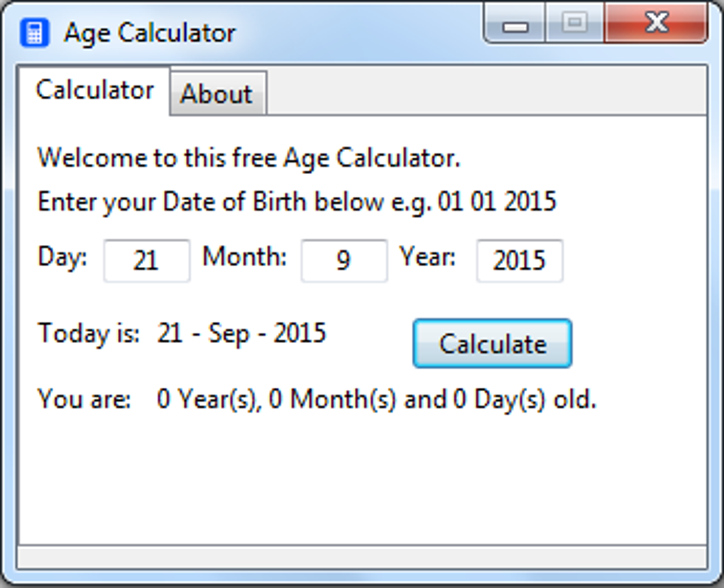Image resolution: width=724 pixels, height=588 pixels.
Task: Click the Month input field showing 9
Action: pos(344,261)
